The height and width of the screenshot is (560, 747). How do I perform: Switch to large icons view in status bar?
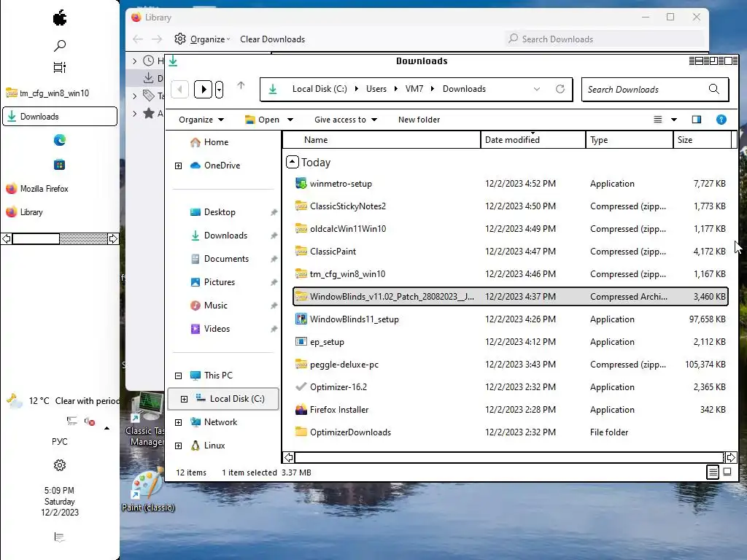click(727, 472)
